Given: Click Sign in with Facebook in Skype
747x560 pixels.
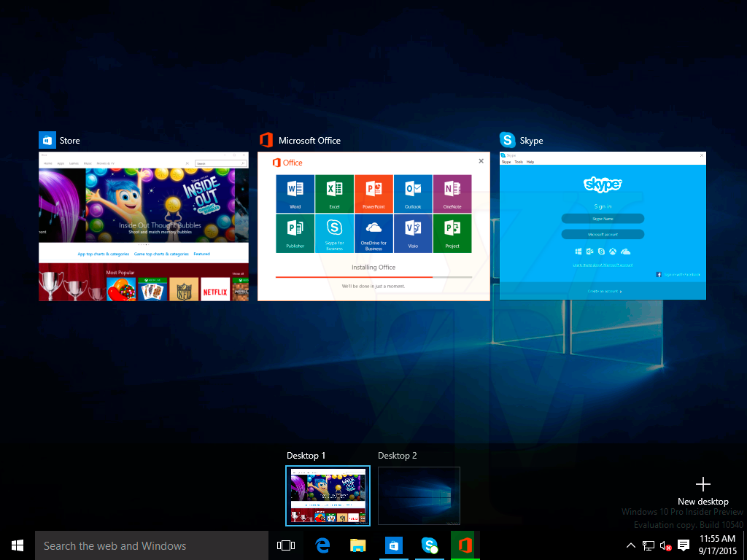Looking at the screenshot, I should pos(678,275).
